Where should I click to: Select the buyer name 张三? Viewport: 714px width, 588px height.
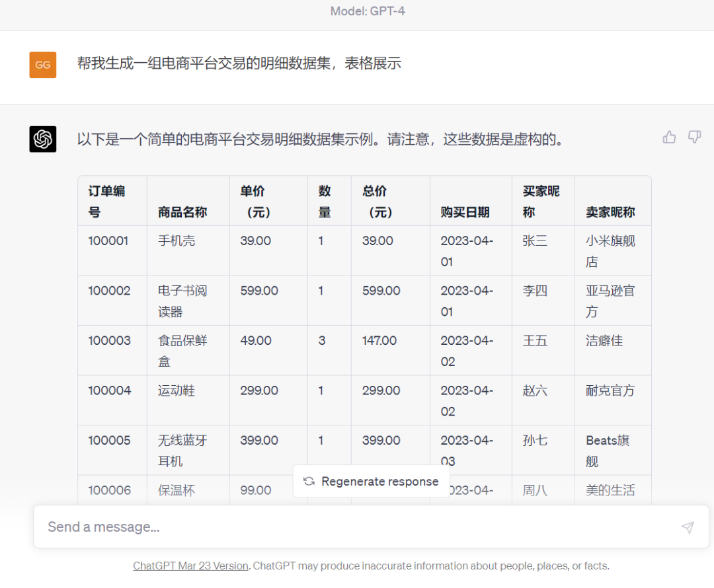tap(534, 240)
